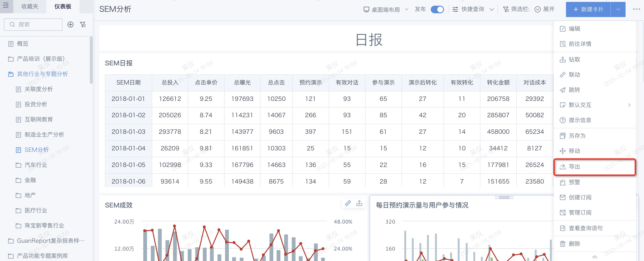This screenshot has height=261, width=644.
Task: Open the 新建卡片 dropdown arrow
Action: [x=618, y=9]
